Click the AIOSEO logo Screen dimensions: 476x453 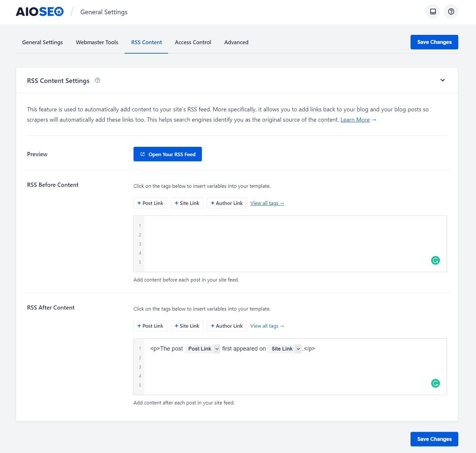[40, 12]
